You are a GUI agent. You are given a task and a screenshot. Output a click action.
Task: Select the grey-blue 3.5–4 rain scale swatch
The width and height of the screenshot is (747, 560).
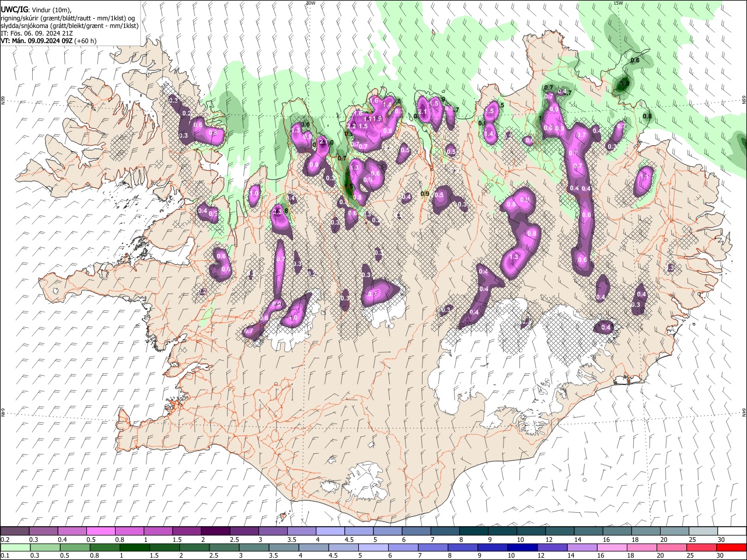284,548
